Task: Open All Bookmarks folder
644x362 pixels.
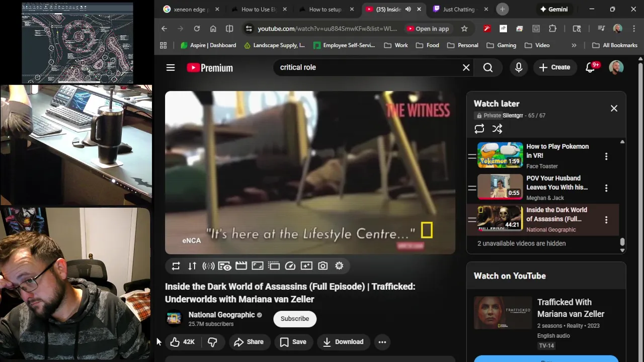Action: pos(615,45)
